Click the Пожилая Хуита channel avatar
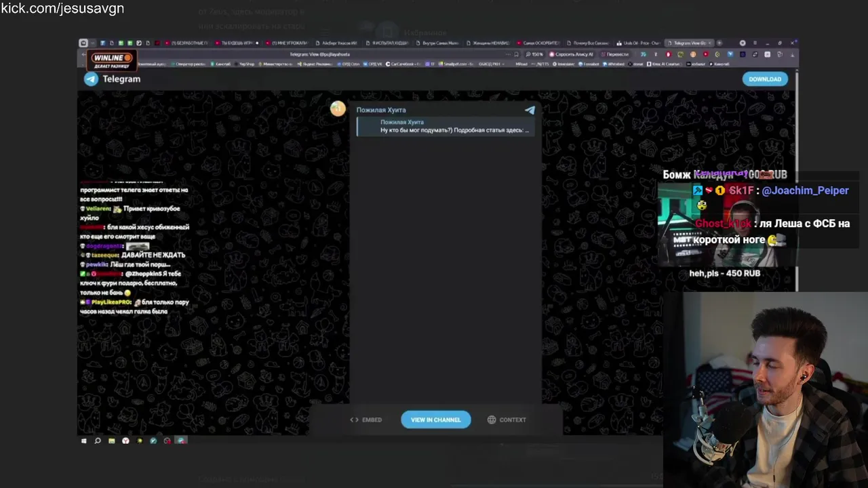The height and width of the screenshot is (488, 868). point(338,108)
